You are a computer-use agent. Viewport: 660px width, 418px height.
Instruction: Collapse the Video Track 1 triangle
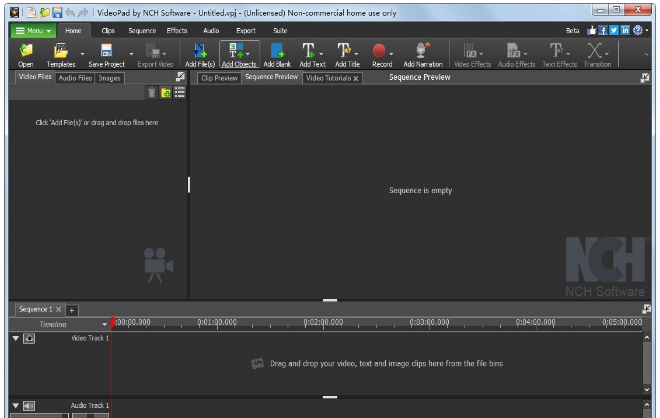15,338
